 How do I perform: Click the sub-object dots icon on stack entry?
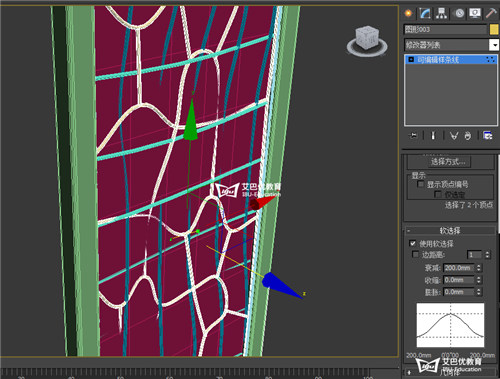491,60
